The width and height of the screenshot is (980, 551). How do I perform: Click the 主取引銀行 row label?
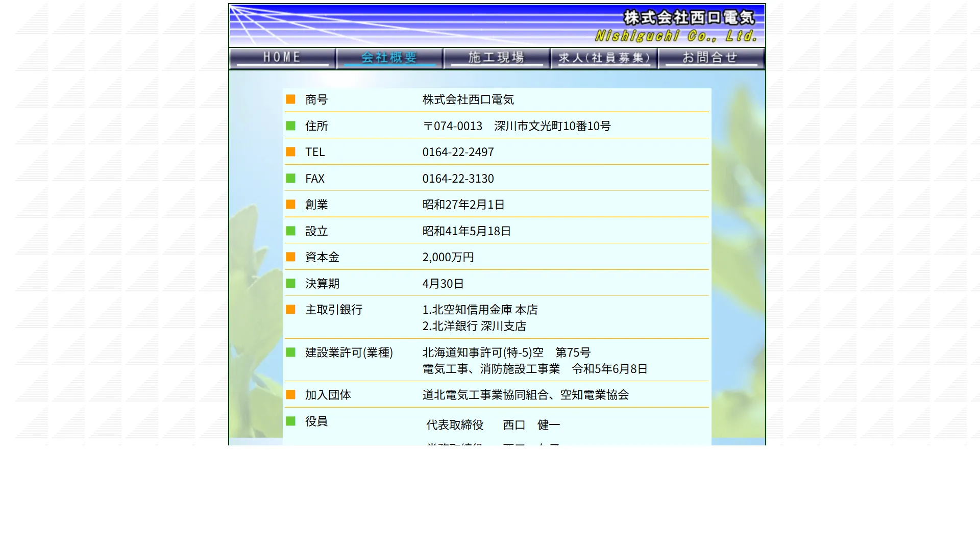(x=334, y=310)
